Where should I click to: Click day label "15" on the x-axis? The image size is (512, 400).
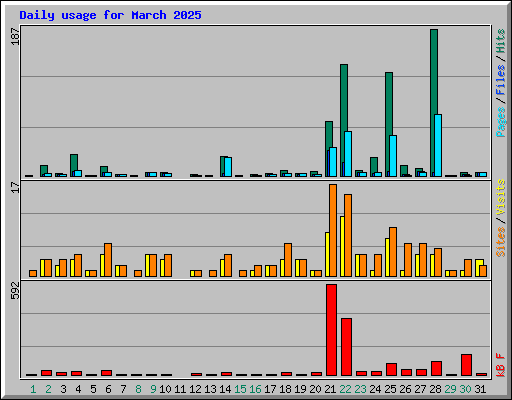(x=240, y=389)
